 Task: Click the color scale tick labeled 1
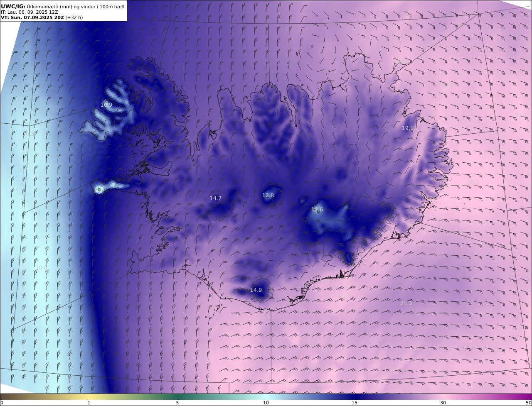pyautogui.click(x=89, y=403)
